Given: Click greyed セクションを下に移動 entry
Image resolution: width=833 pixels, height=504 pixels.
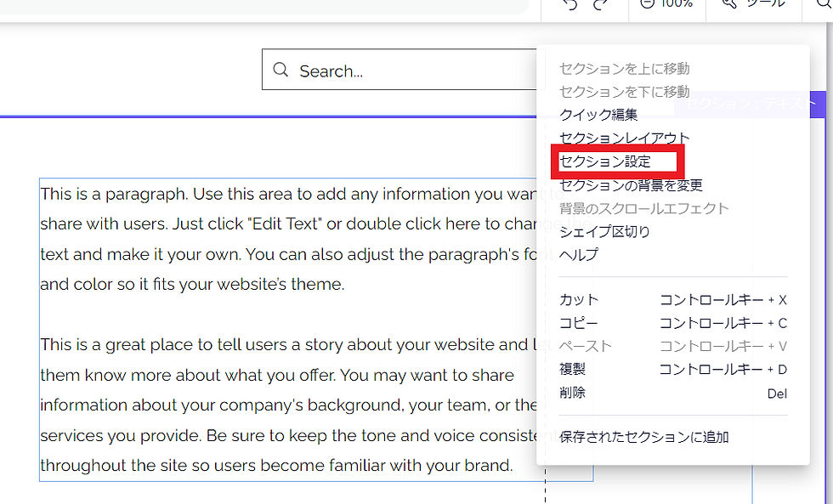Looking at the screenshot, I should [x=624, y=92].
